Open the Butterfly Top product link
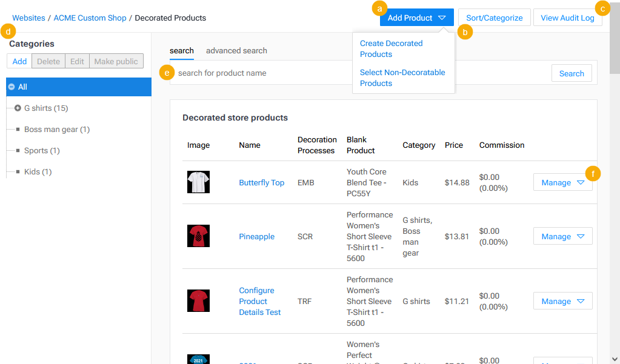The width and height of the screenshot is (620, 364). point(262,182)
